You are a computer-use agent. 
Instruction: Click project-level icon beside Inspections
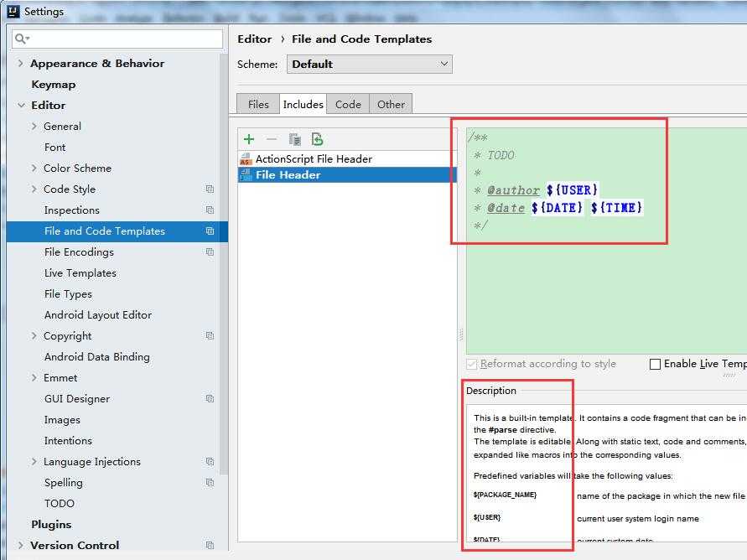[210, 210]
